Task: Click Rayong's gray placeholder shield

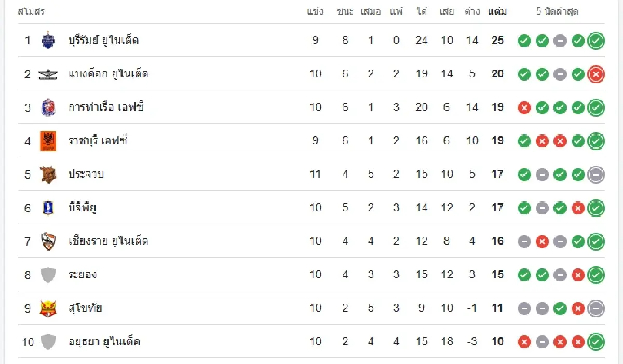Action: coord(48,275)
